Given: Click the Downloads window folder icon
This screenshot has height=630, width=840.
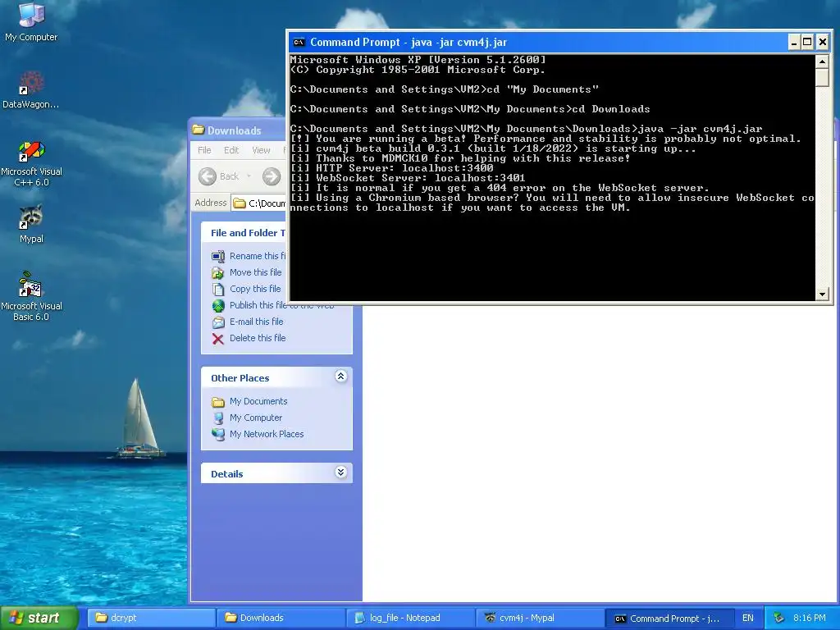Looking at the screenshot, I should pyautogui.click(x=199, y=130).
